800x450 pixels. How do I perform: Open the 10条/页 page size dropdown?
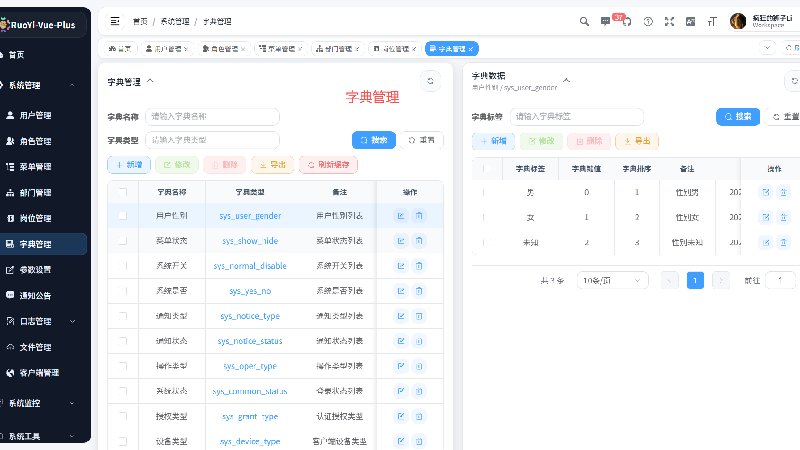point(612,281)
